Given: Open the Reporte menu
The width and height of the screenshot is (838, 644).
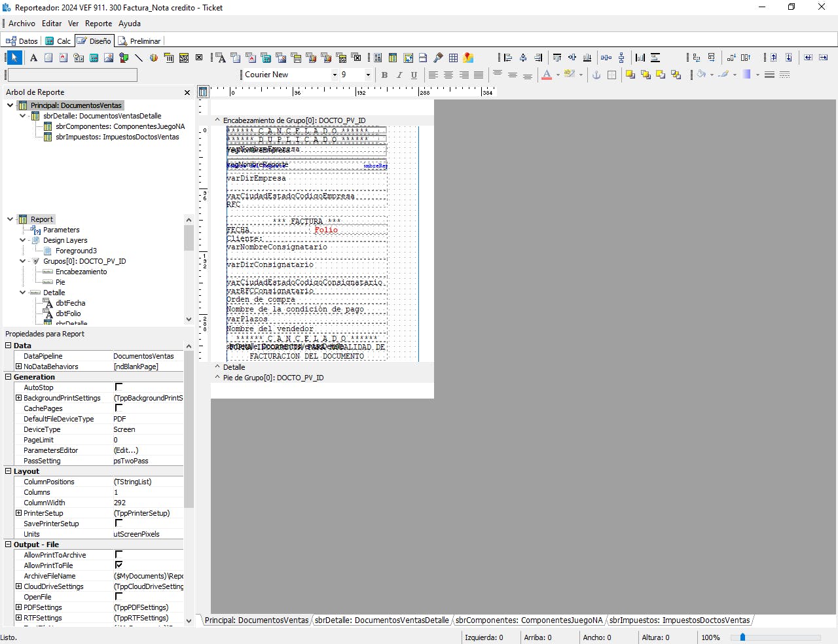Looking at the screenshot, I should (98, 24).
